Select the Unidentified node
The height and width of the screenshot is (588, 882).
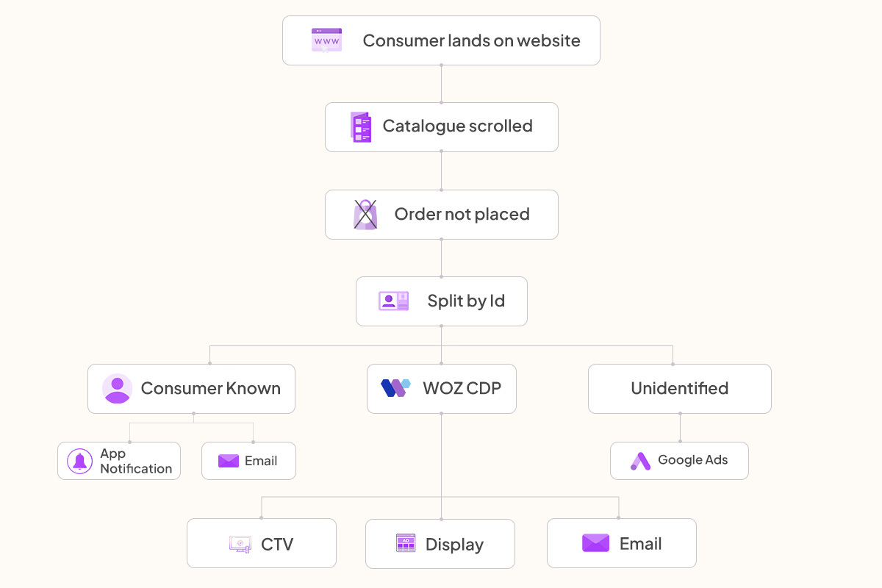click(x=679, y=389)
